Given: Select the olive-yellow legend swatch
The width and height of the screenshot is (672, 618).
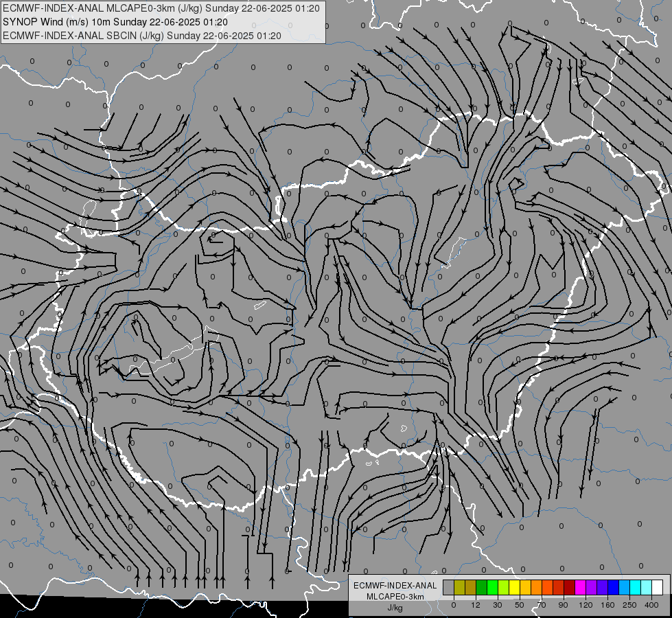Looking at the screenshot, I should [x=459, y=587].
